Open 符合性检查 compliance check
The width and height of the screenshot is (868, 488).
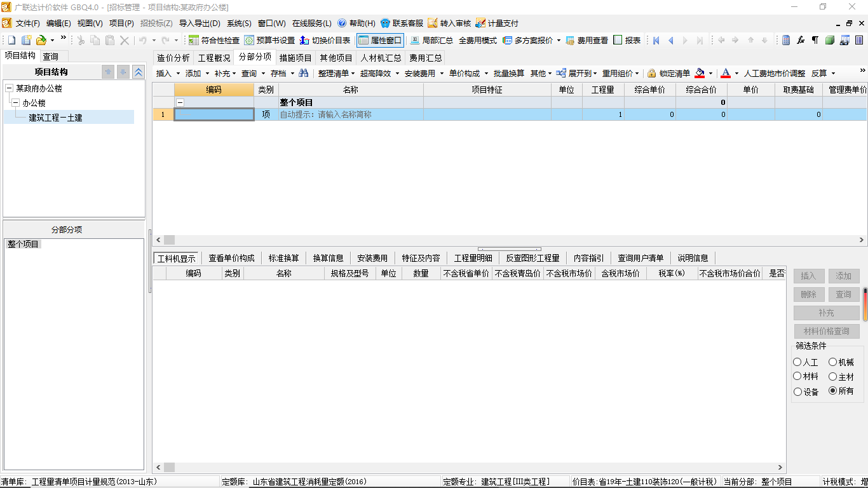(x=214, y=40)
